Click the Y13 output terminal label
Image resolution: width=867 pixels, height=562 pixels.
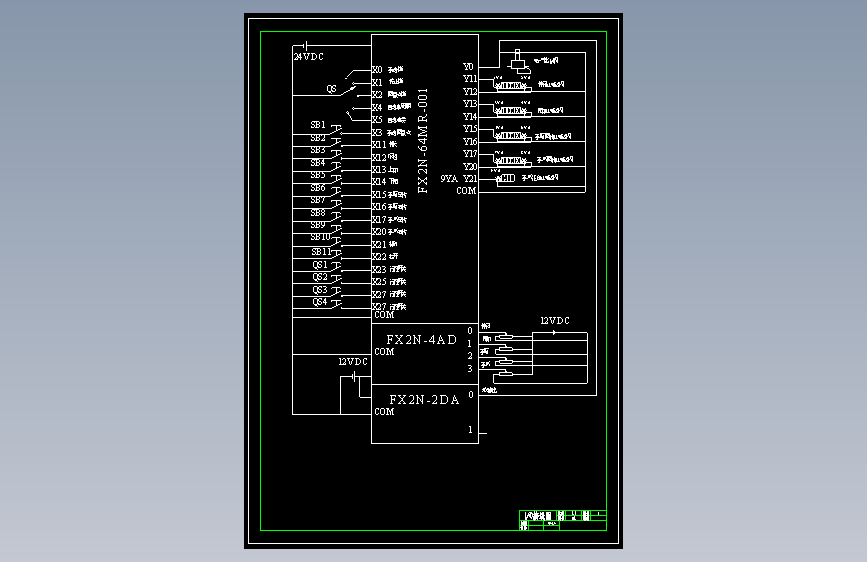click(x=470, y=103)
